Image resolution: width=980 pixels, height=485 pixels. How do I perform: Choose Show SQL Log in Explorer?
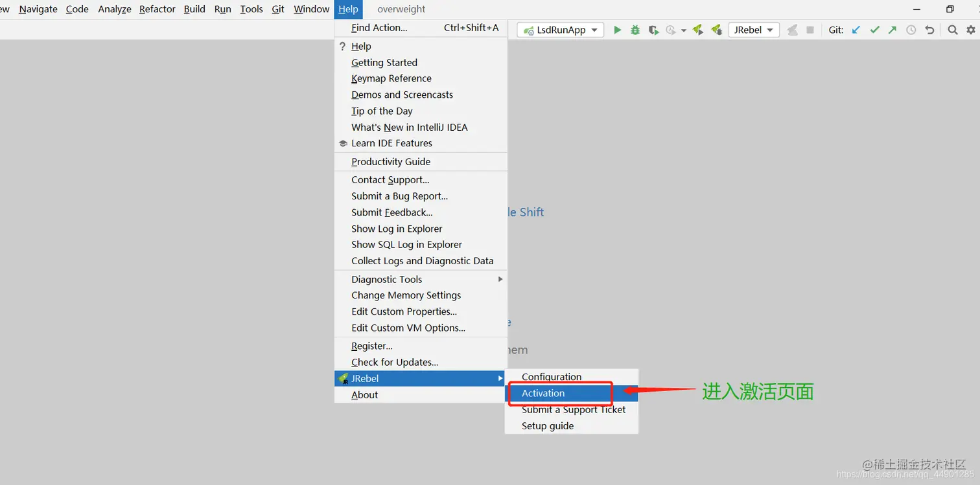[420, 244]
